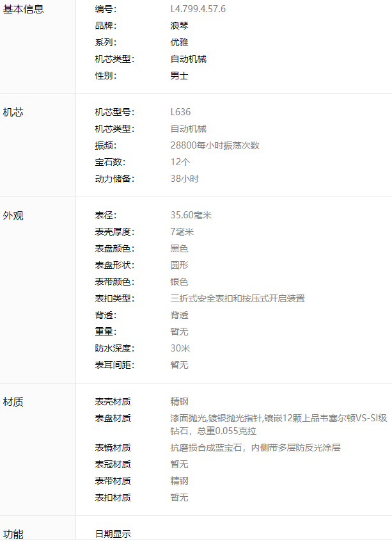Click the 男士 gender link
The width and height of the screenshot is (392, 541).
click(x=179, y=76)
